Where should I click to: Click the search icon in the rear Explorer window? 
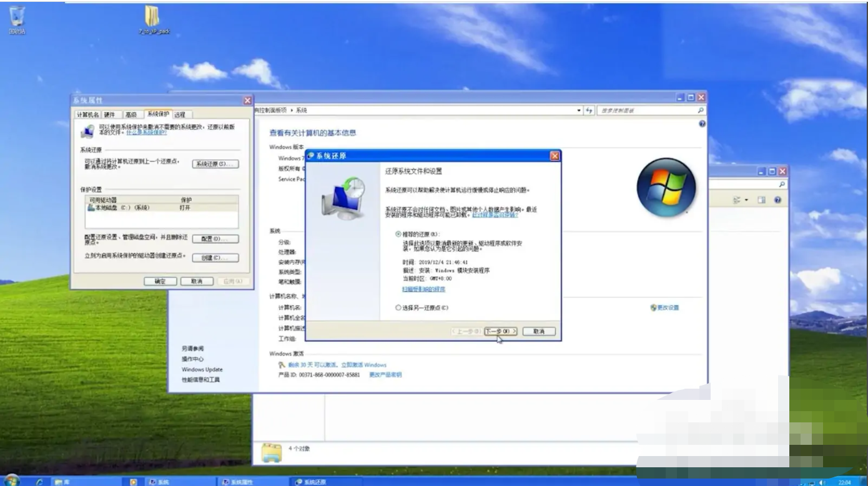(781, 185)
